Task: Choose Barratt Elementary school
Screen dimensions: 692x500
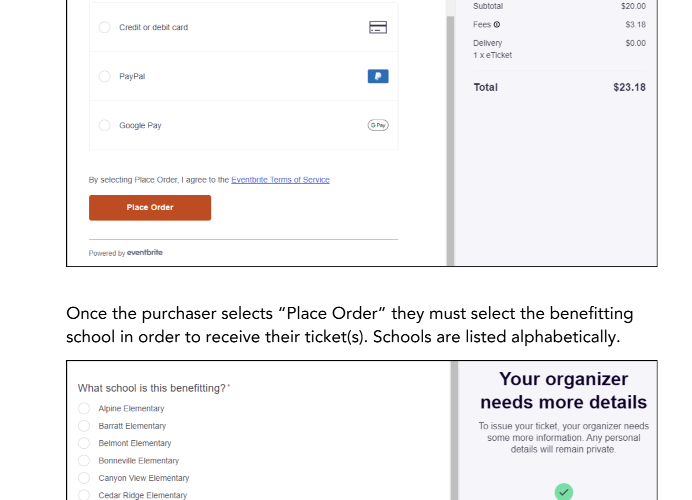Action: (x=84, y=426)
